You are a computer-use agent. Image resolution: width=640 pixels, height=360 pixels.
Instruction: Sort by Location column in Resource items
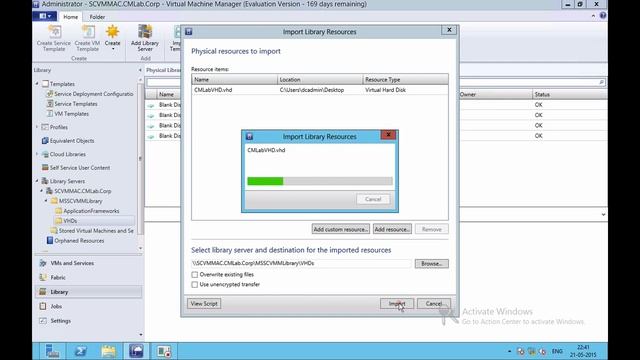click(x=320, y=80)
